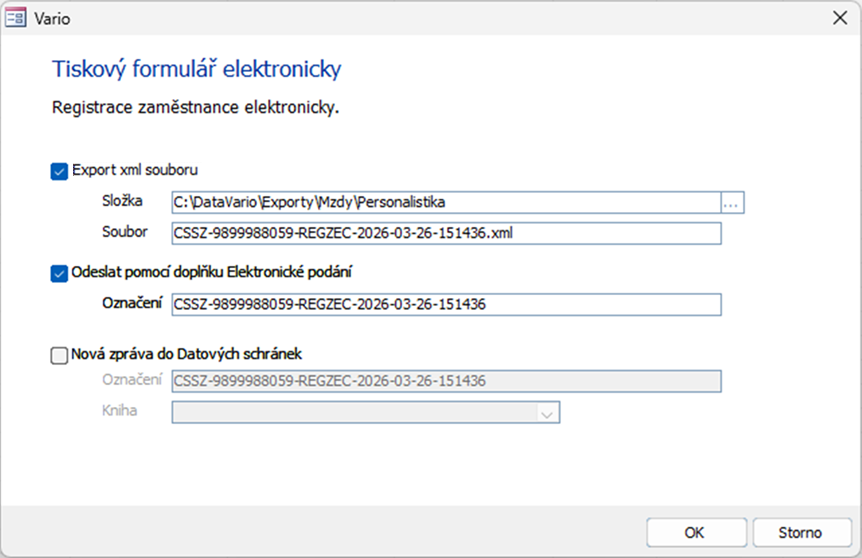This screenshot has width=862, height=558.
Task: Click Označení field under Elektronické podání
Action: coord(446,305)
